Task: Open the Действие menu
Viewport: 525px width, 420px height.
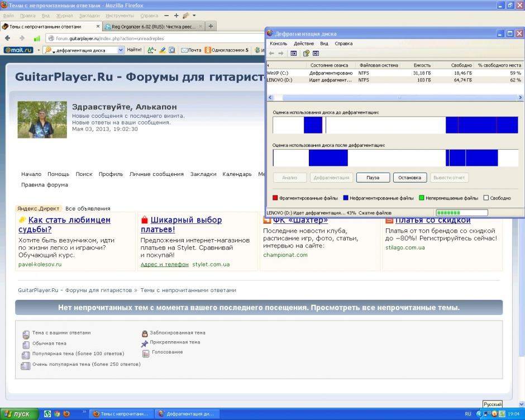Action: [x=304, y=44]
